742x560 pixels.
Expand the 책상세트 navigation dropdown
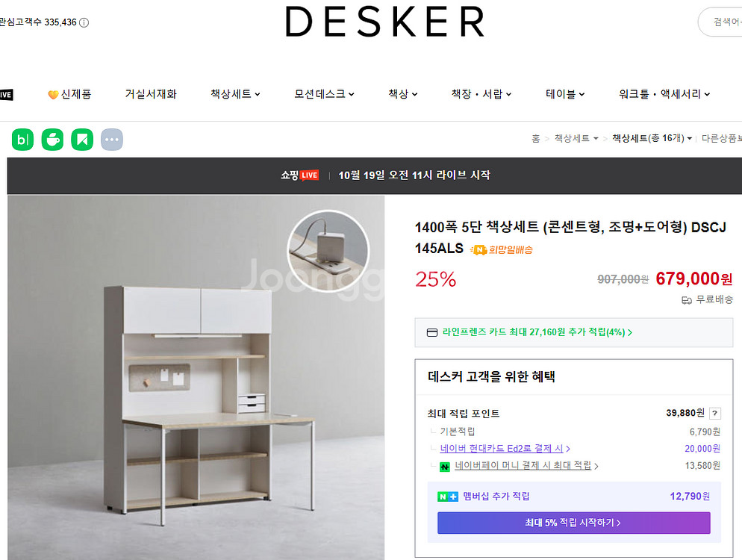coord(235,94)
